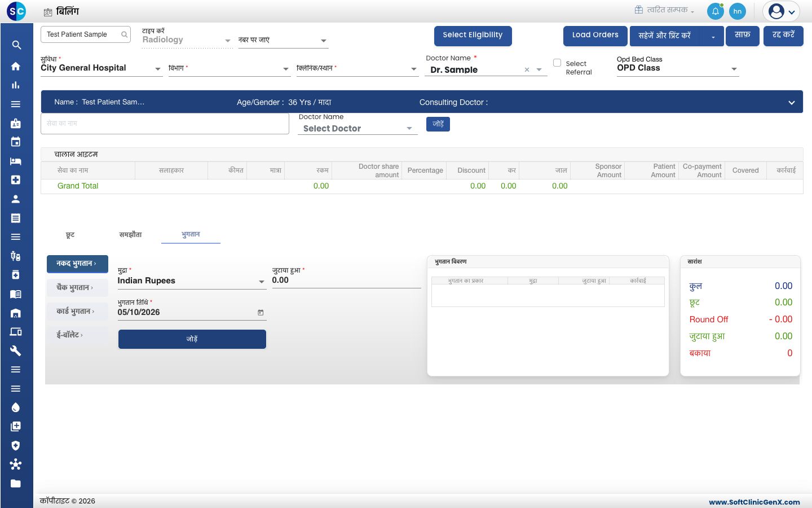The width and height of the screenshot is (812, 508).
Task: Click the Load Orders button
Action: coord(595,36)
